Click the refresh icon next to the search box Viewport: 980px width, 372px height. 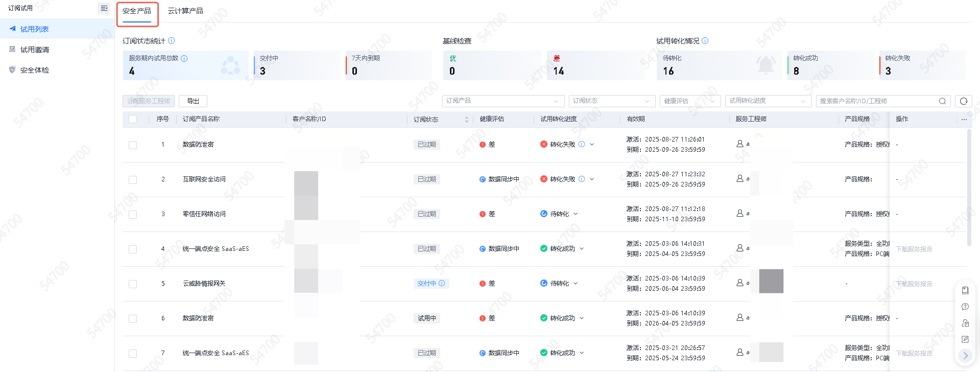pos(963,101)
